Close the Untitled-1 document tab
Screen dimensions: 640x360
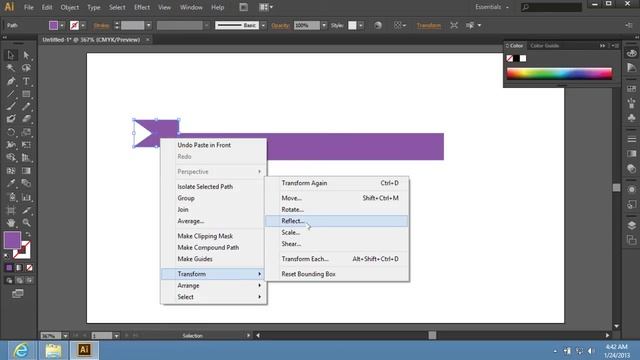click(x=148, y=40)
